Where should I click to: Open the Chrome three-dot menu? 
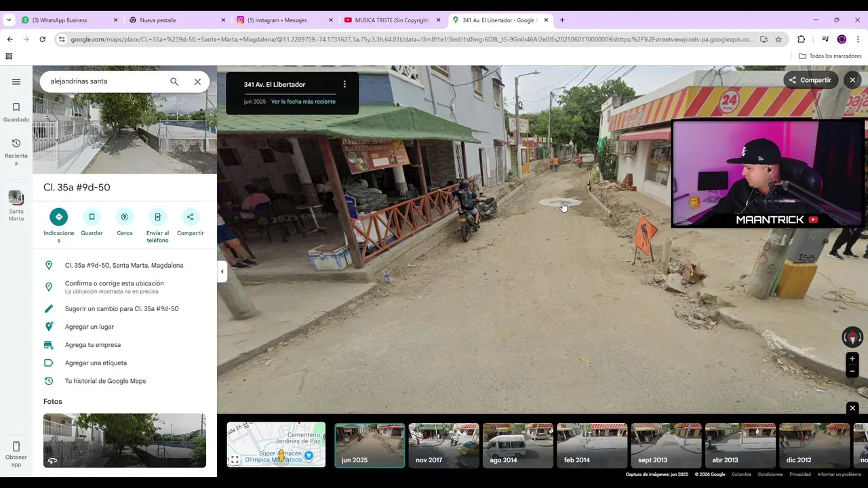[x=858, y=39]
